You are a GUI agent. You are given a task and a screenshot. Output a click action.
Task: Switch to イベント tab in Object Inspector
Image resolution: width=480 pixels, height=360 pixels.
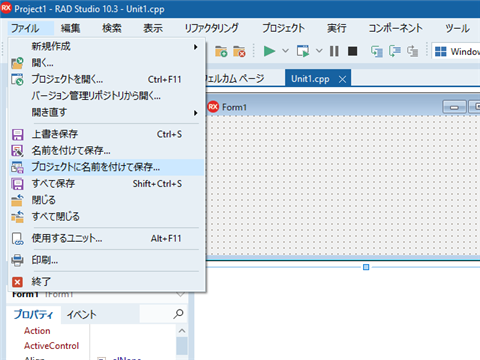tap(82, 314)
